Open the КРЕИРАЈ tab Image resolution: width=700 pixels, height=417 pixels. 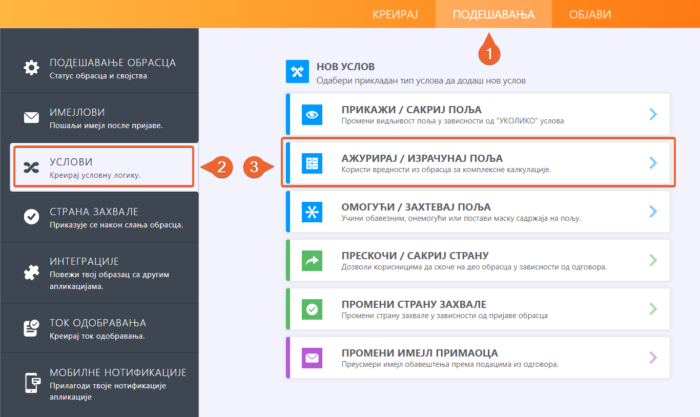pyautogui.click(x=395, y=14)
